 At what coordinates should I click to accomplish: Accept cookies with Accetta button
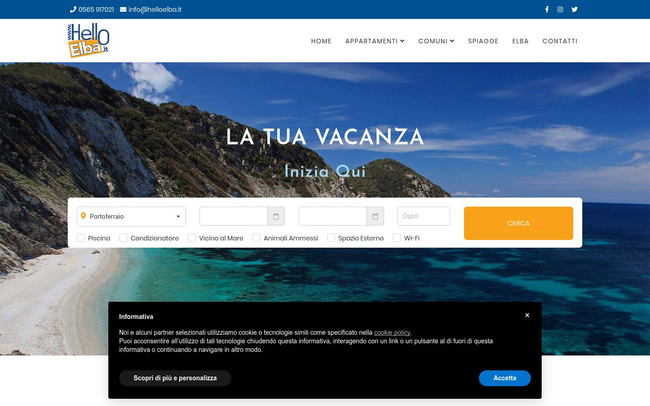(x=504, y=378)
